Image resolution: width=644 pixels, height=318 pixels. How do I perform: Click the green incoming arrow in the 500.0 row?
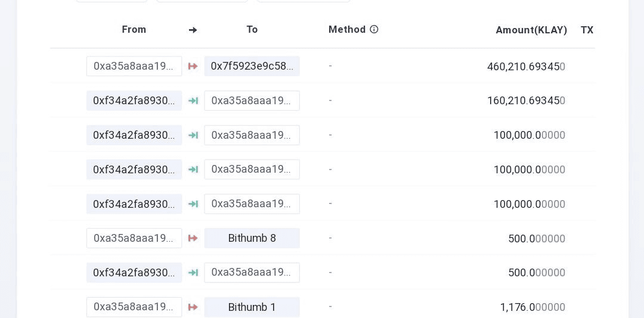coord(193,273)
